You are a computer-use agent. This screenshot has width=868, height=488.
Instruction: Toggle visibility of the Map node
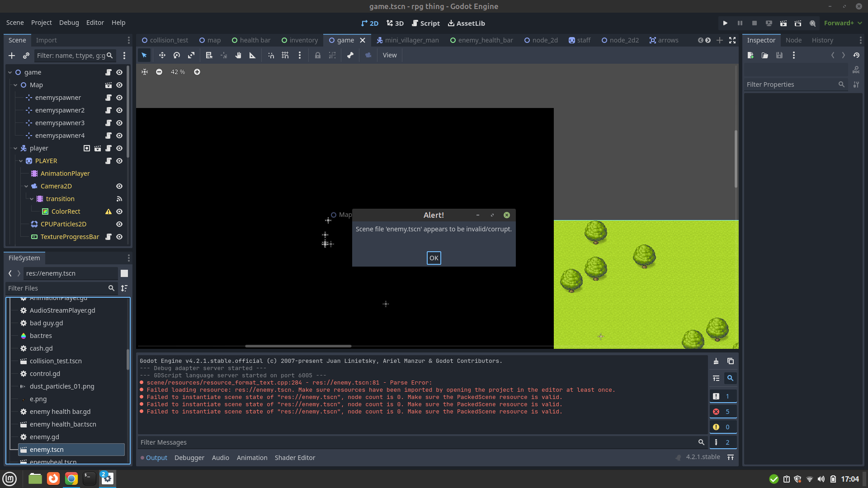tap(119, 85)
